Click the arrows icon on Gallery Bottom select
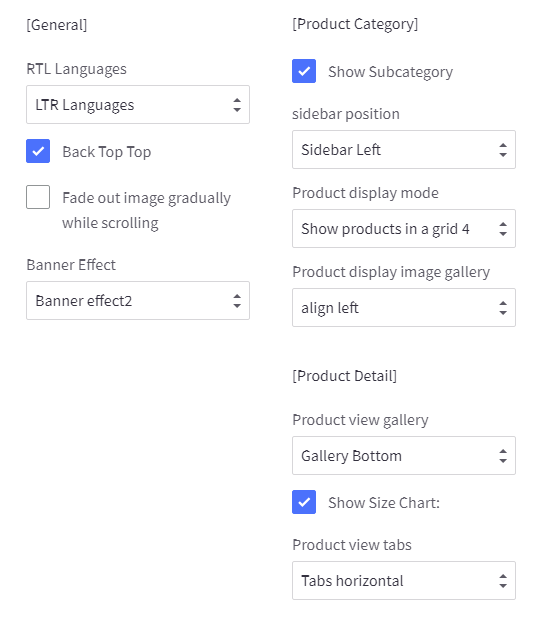 click(503, 456)
